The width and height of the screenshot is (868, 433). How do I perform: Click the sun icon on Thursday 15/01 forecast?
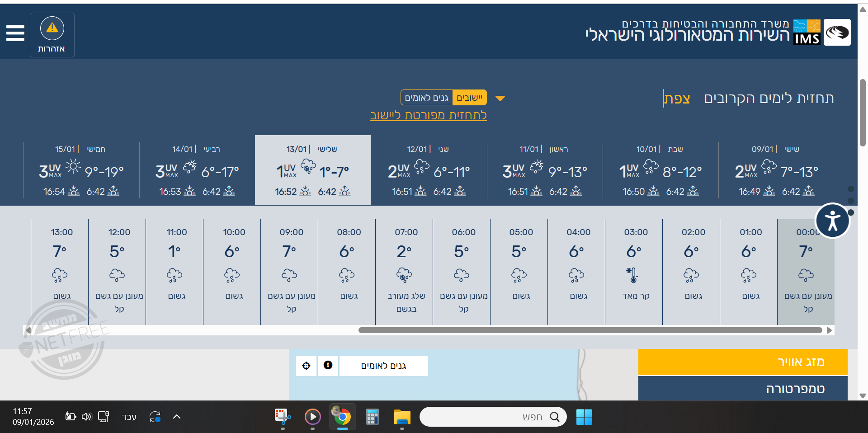click(x=73, y=167)
